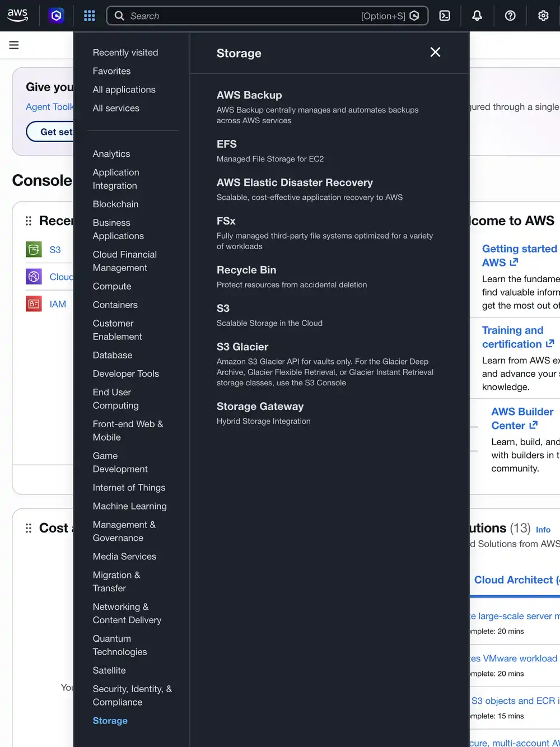The height and width of the screenshot is (747, 560).
Task: Open the S3 objects and ECR solution link
Action: click(515, 701)
